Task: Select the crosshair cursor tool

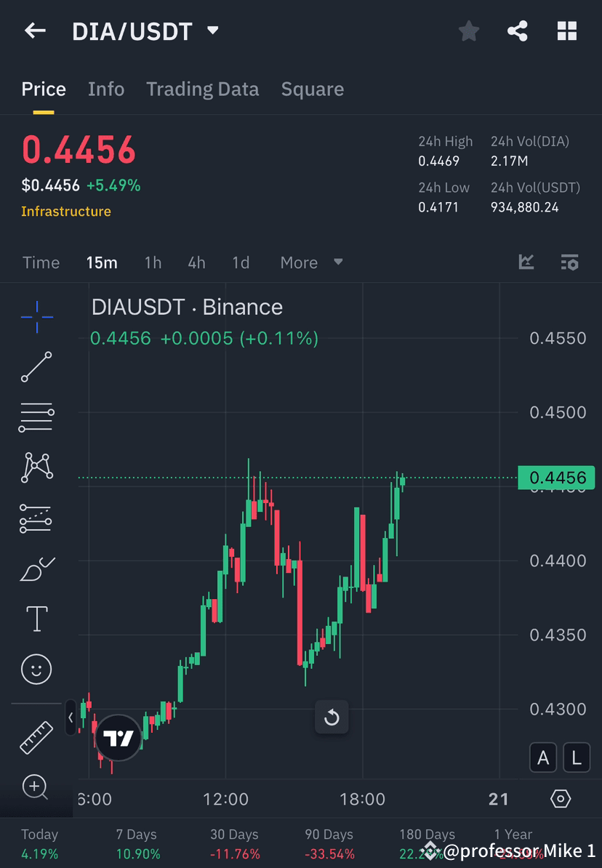Action: [36, 317]
